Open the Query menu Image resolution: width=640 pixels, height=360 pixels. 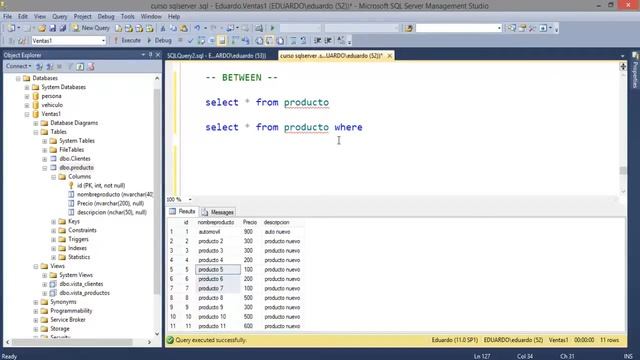pyautogui.click(x=60, y=16)
